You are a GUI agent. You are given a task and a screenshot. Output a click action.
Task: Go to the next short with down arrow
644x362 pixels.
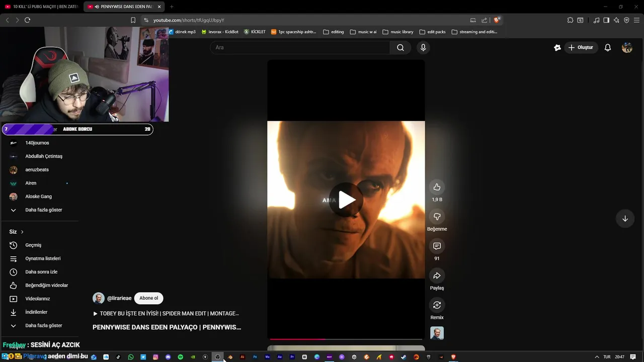(x=625, y=219)
